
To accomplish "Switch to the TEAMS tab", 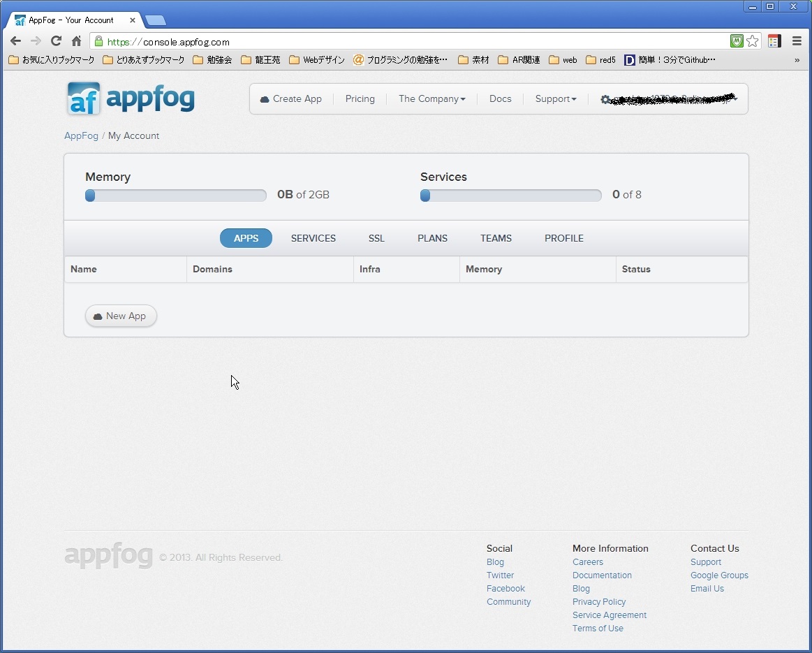I will pyautogui.click(x=496, y=238).
